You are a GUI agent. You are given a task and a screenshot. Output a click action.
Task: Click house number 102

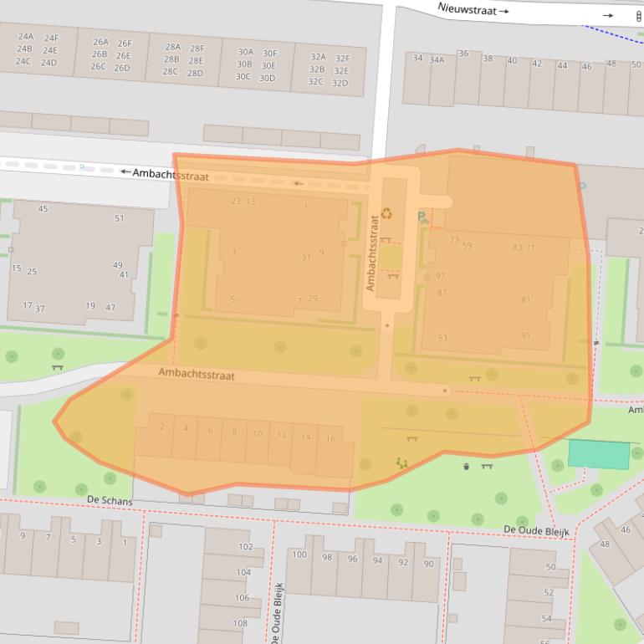tap(244, 547)
